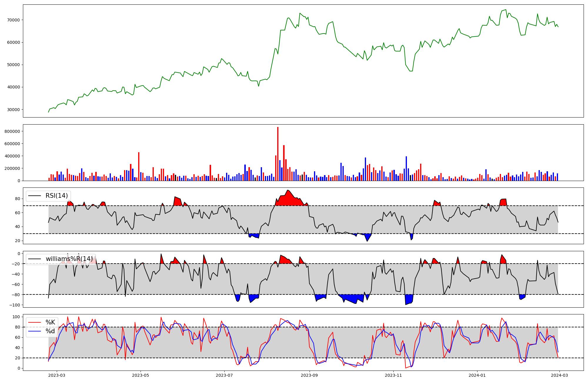Click the %K legend text
Image resolution: width=588 pixels, height=382 pixels.
coord(50,322)
